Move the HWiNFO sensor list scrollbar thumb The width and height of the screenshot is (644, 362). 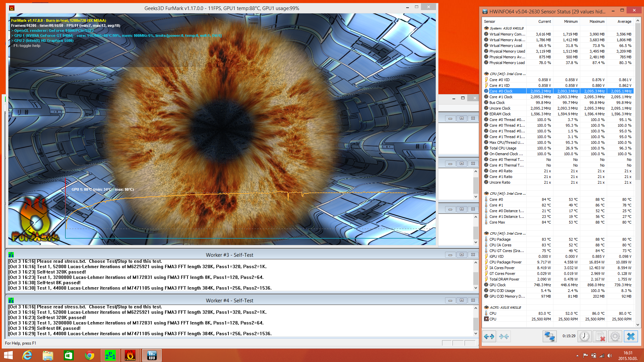coord(638,102)
